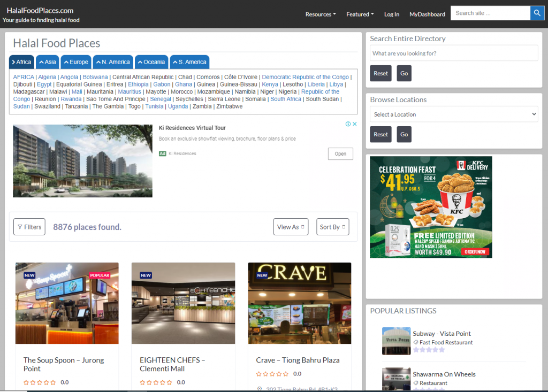This screenshot has height=392, width=548.
Task: Switch to the Europe tab
Action: [x=76, y=62]
